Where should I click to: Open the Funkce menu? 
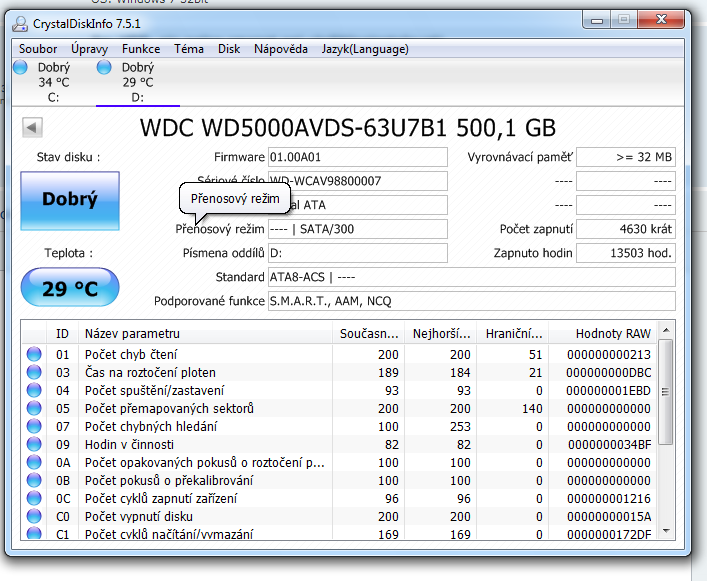(141, 48)
